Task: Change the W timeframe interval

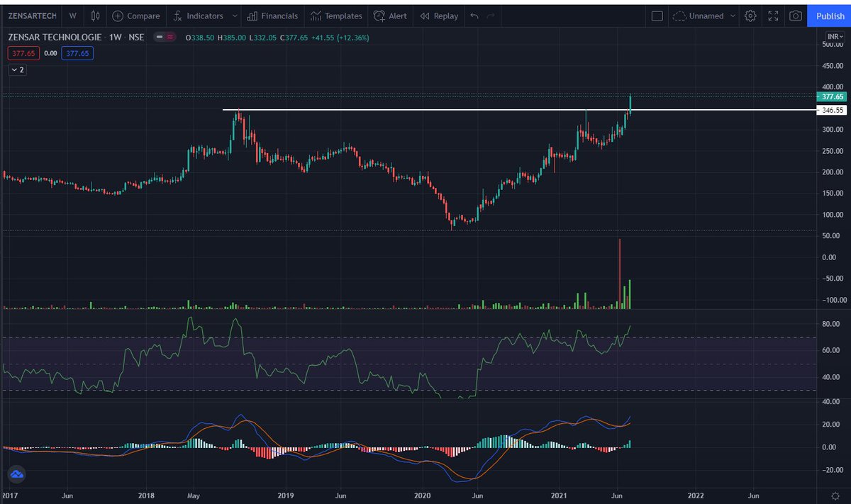Action: (x=72, y=16)
